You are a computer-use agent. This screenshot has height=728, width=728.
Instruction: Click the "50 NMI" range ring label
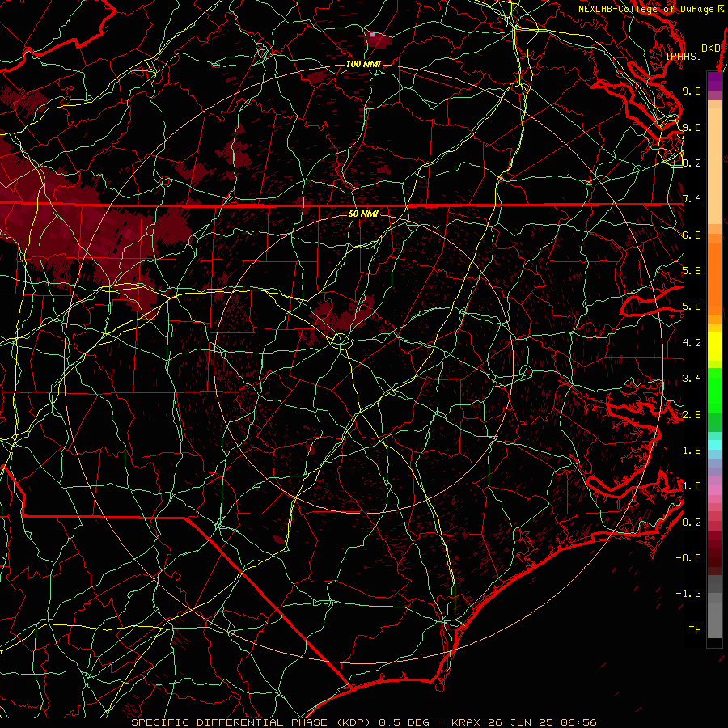pos(363,214)
